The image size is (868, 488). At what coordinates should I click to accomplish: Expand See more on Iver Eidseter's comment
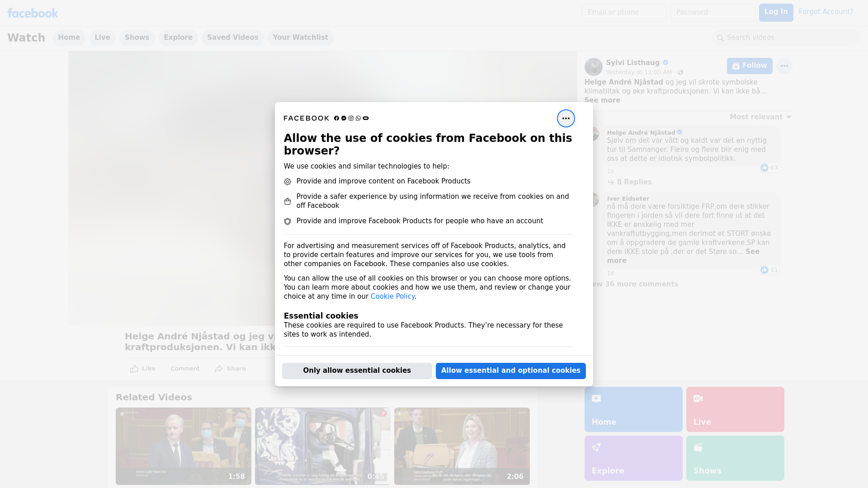[752, 252]
